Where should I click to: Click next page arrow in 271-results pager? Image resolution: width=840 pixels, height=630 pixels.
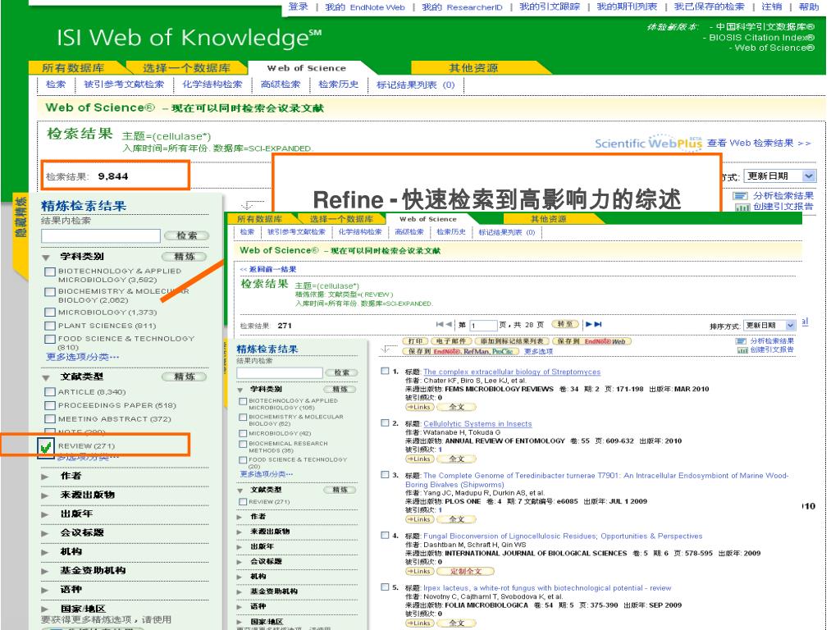tap(589, 324)
